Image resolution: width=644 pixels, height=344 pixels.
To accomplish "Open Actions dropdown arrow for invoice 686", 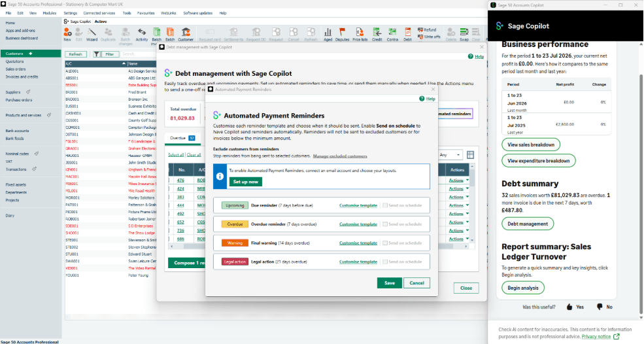I will [467, 239].
